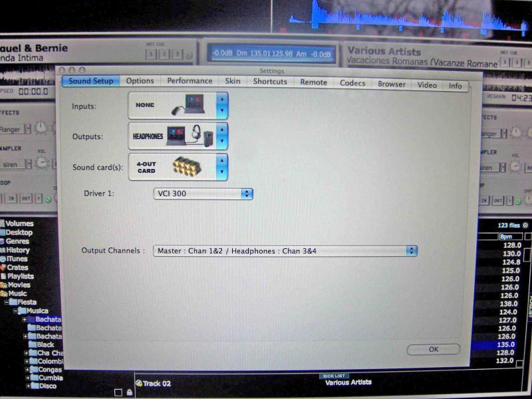
Task: Expand the Cumbia folder
Action: tap(28, 378)
